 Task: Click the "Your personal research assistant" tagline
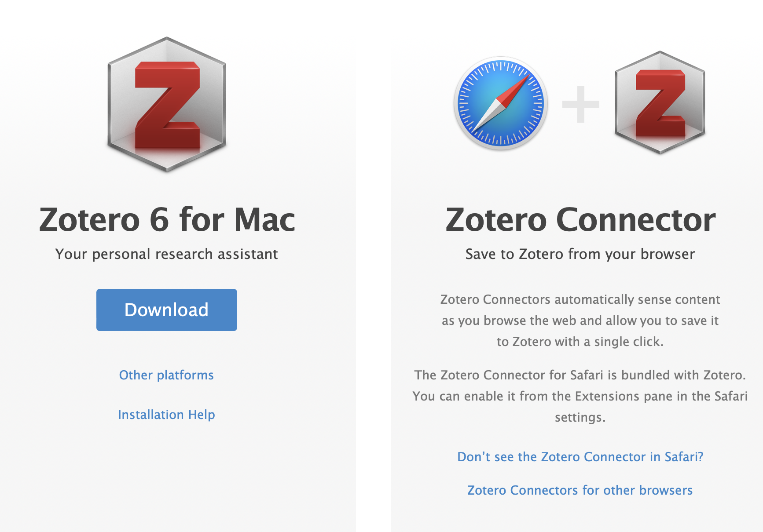(166, 254)
